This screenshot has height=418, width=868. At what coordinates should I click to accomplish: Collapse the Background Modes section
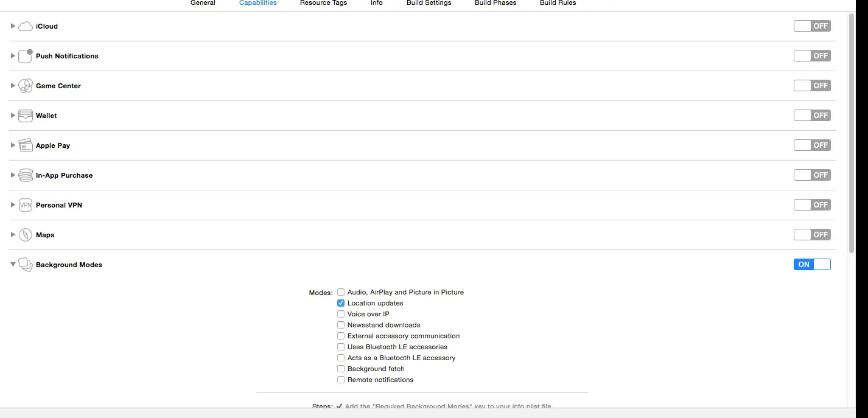[x=13, y=265]
